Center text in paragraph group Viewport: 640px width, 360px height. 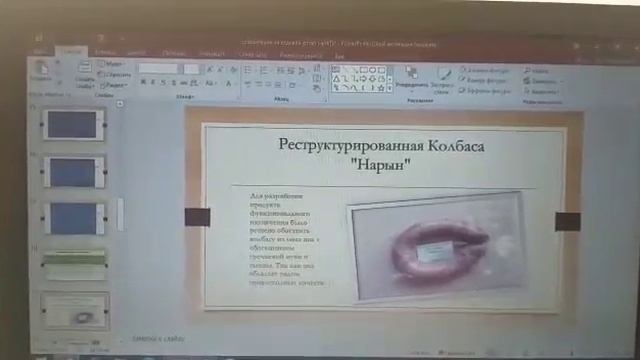pos(258,84)
